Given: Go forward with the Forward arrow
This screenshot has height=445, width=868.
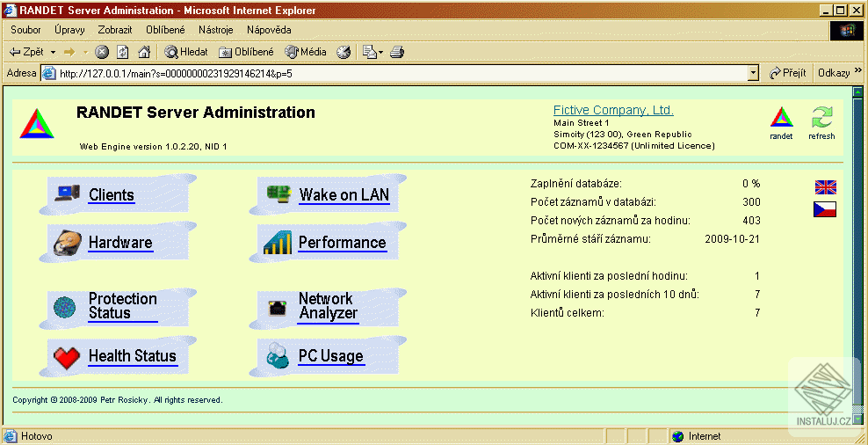Looking at the screenshot, I should coord(69,52).
